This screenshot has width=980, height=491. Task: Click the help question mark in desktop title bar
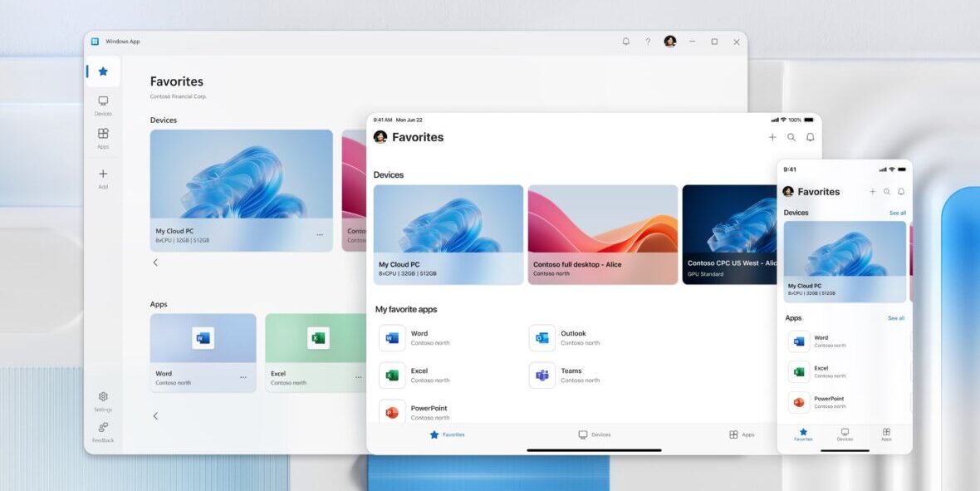click(x=648, y=42)
